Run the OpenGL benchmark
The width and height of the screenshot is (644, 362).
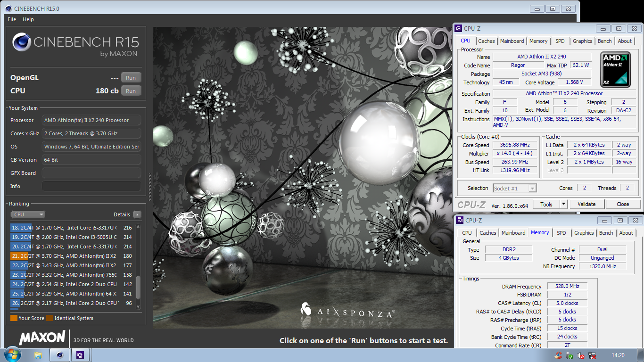[x=131, y=78]
